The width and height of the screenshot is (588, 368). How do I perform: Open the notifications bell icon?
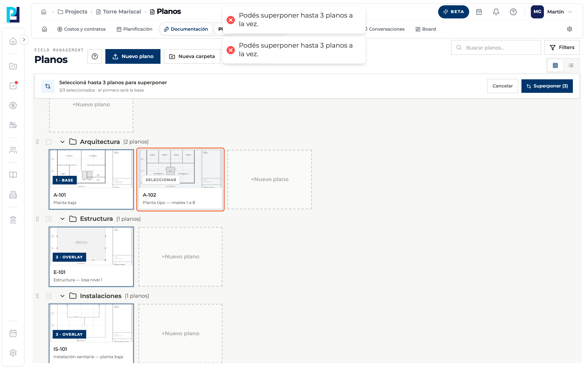tap(496, 12)
